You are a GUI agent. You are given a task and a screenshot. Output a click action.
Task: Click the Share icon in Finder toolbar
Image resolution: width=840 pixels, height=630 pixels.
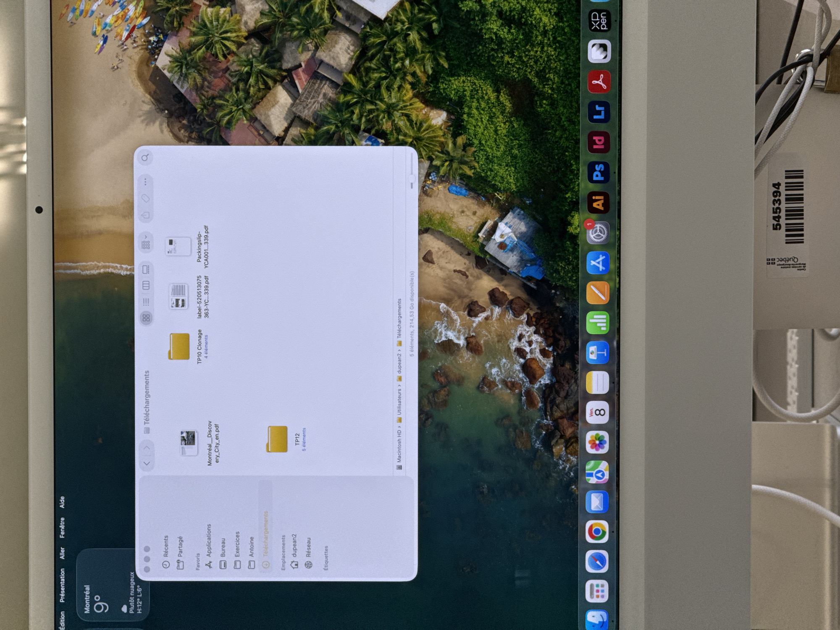(x=145, y=215)
